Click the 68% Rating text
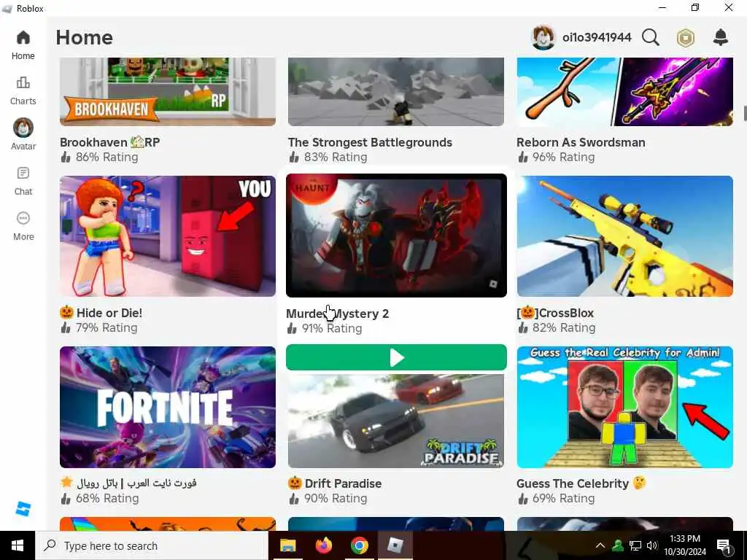This screenshot has height=560, width=747. [107, 499]
